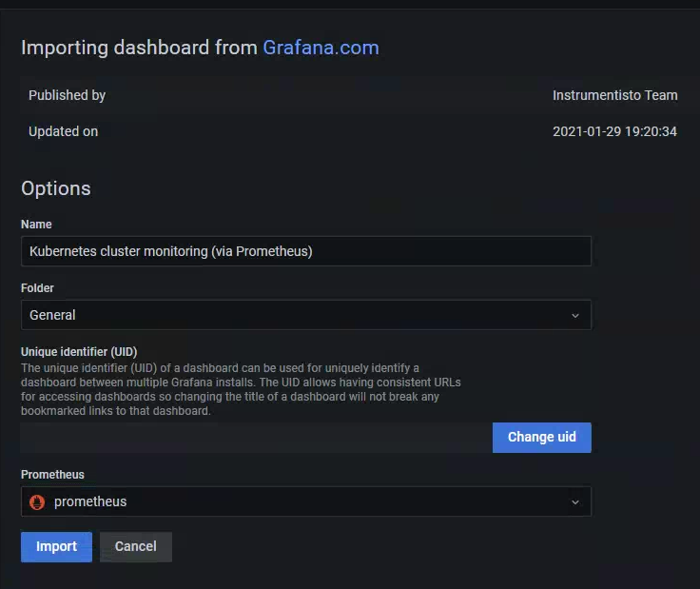Select the Instrumentisto Team publisher name
This screenshot has height=589, width=700.
click(x=614, y=95)
